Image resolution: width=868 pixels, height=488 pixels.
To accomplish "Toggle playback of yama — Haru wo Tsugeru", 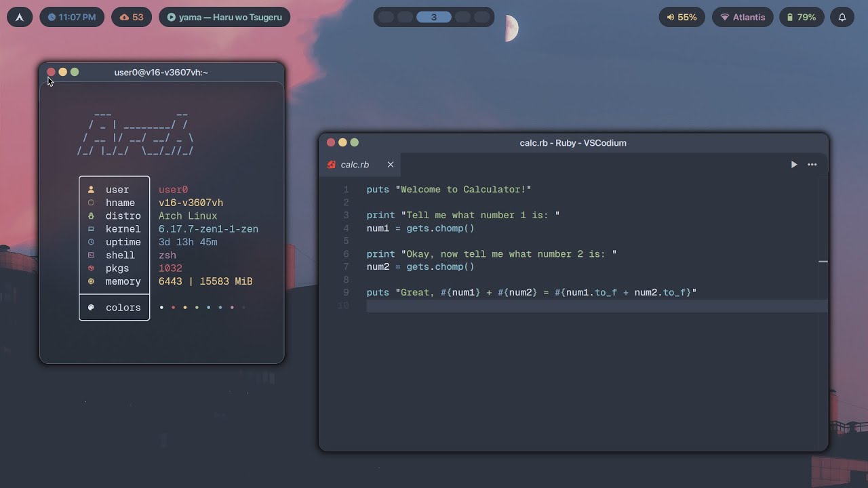I will [224, 17].
